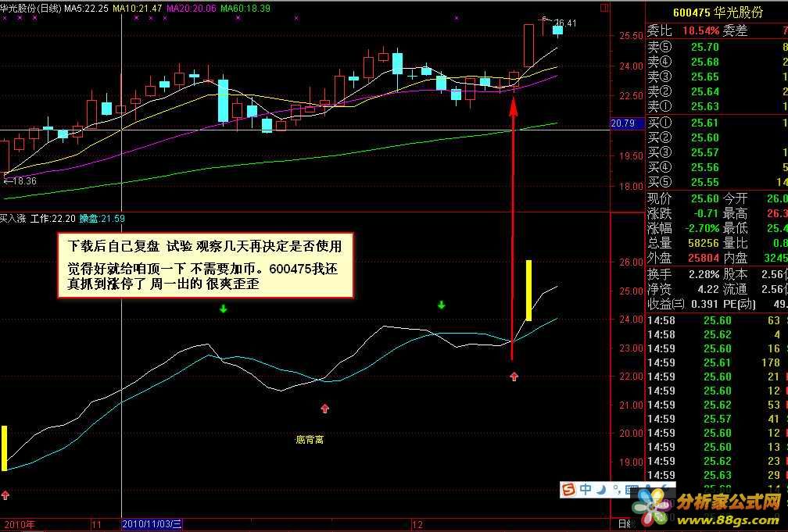Click the 操盘:21.59 indicator value
Image resolution: width=788 pixels, height=532 pixels.
tap(102, 219)
